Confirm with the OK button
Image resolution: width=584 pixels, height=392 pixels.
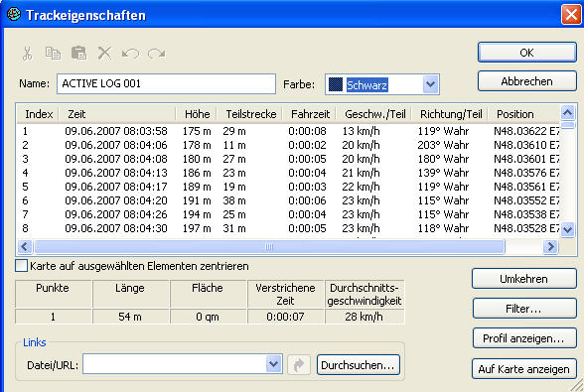tap(527, 53)
